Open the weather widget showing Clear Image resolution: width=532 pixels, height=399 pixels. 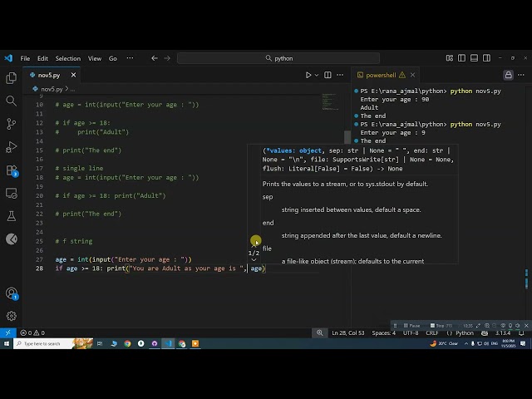pos(444,343)
